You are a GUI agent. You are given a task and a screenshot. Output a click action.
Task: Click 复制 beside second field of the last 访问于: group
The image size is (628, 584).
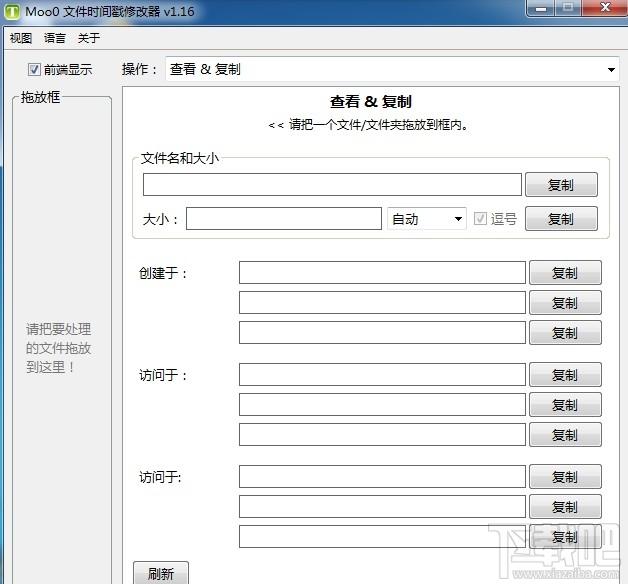565,507
